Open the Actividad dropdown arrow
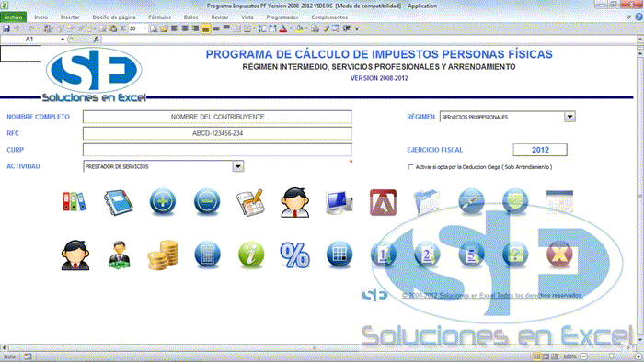The image size is (644, 362). 238,166
